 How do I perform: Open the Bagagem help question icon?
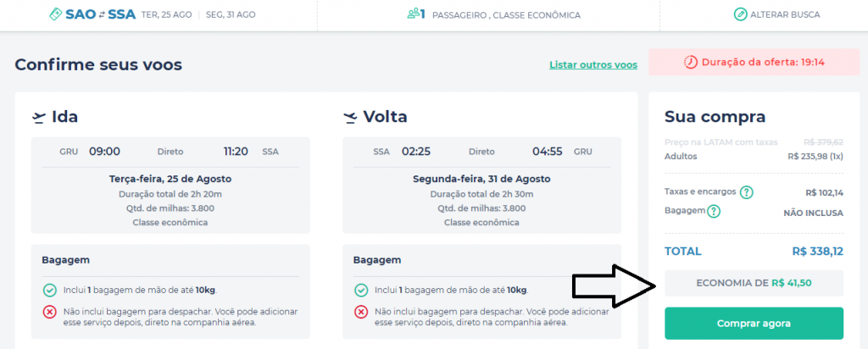[714, 211]
